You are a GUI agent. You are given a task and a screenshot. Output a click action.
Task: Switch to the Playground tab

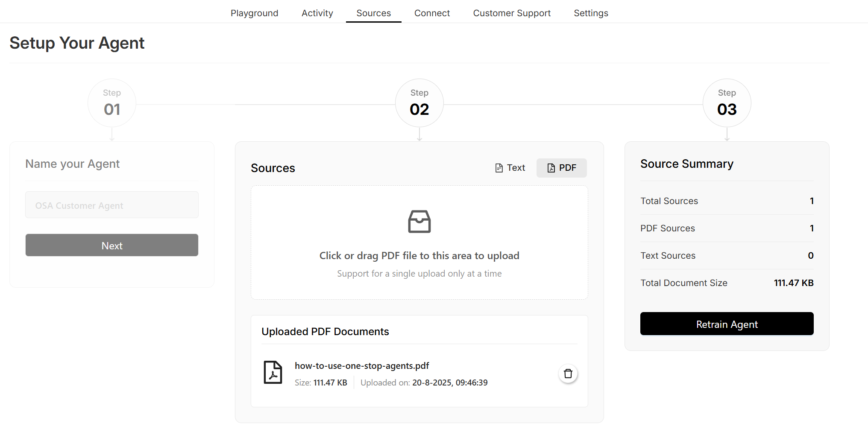pos(254,13)
